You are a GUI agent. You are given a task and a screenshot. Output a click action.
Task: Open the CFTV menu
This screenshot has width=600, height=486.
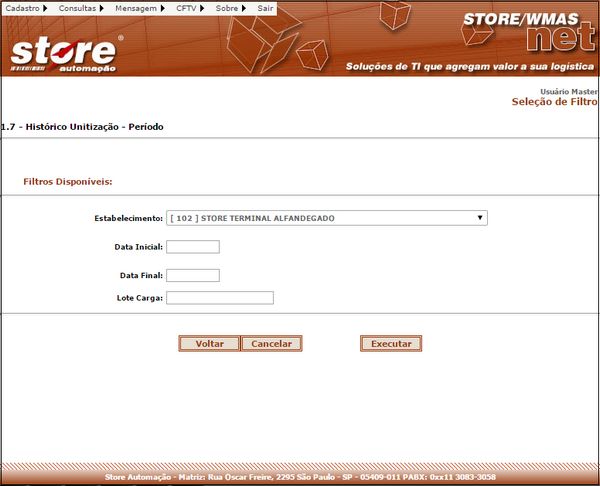(187, 8)
